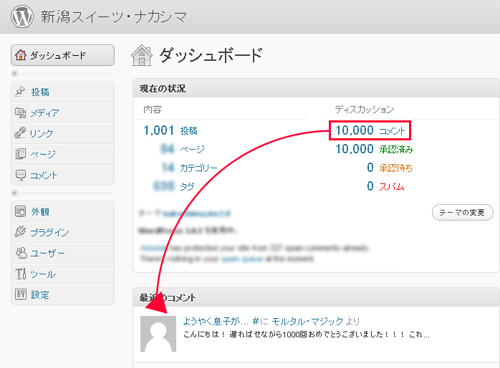Open post link ようやく息子が…
The image size is (500, 368).
(216, 321)
